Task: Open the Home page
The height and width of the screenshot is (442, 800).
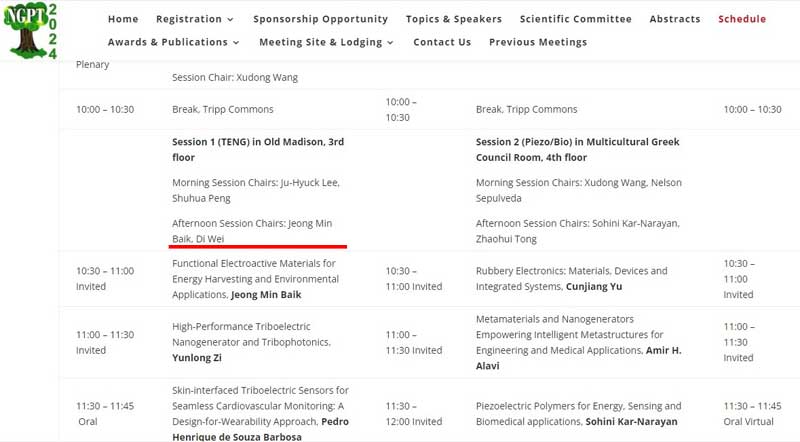Action: click(123, 19)
